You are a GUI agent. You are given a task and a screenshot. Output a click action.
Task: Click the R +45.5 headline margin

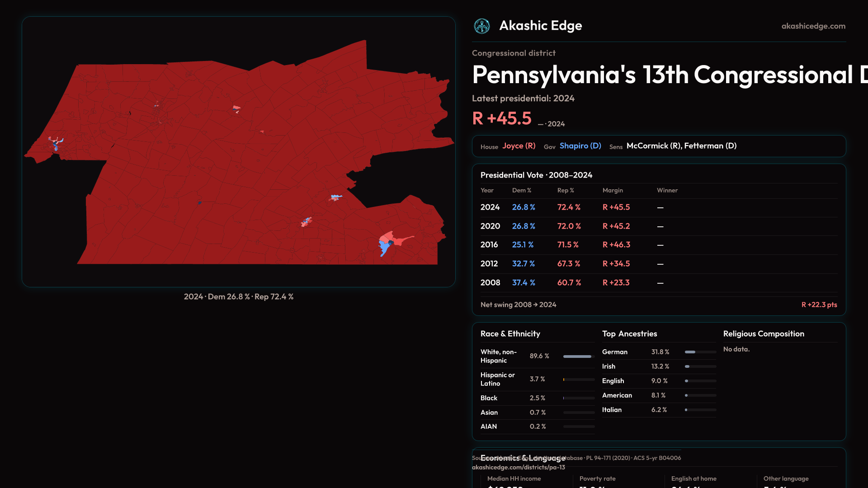[x=502, y=118]
